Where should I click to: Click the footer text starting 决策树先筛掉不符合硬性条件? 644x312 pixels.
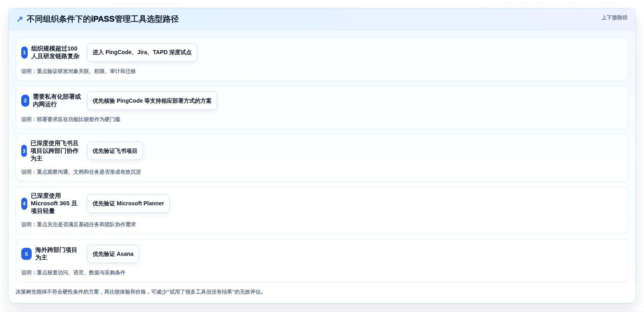pyautogui.click(x=141, y=292)
